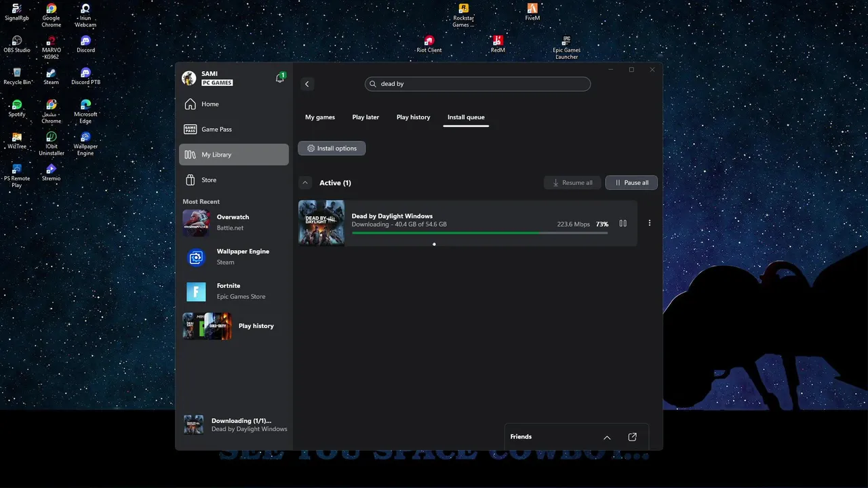This screenshot has height=488, width=868.
Task: Pop out the Friends panel
Action: 632,437
